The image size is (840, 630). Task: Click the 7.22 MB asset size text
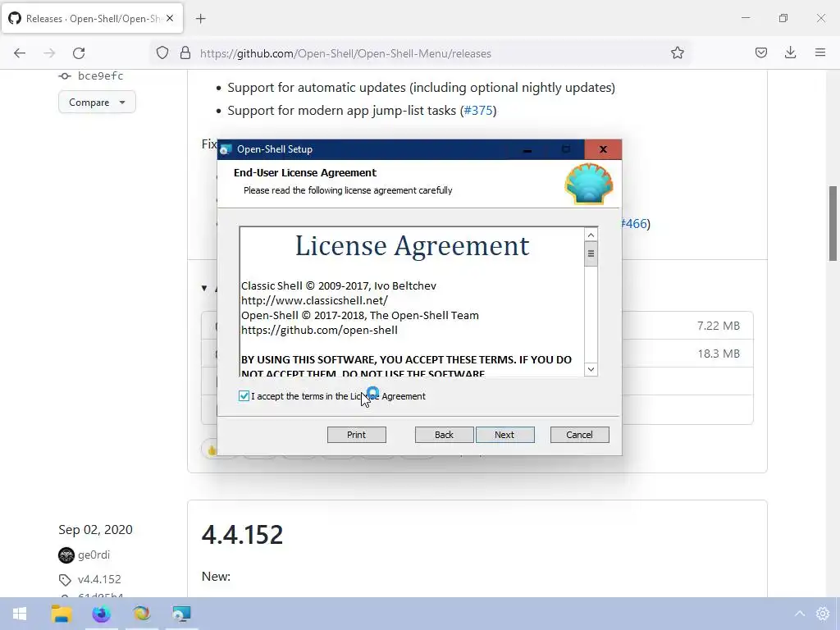point(719,325)
